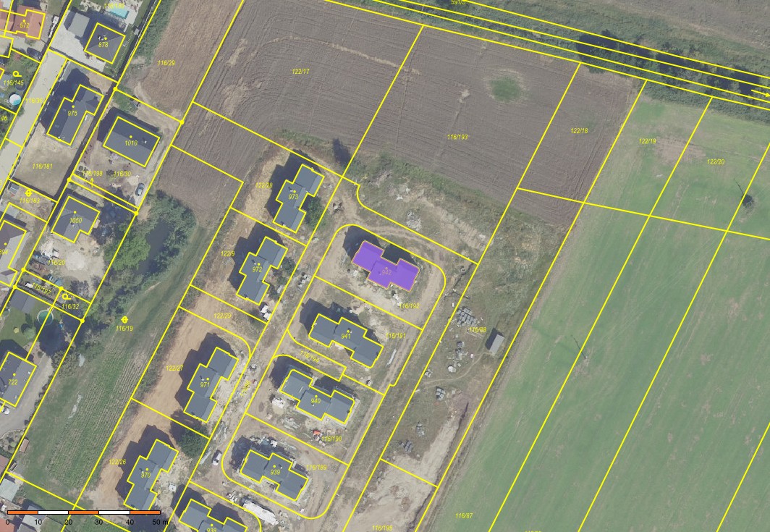Click the arrow marker below label 116/198
This screenshot has width=770, height=532.
point(92,181)
